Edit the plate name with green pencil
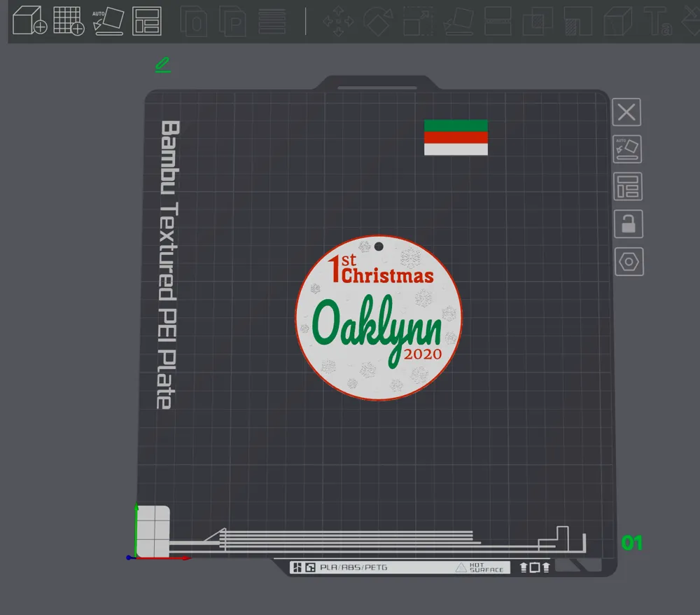This screenshot has height=615, width=700. pyautogui.click(x=163, y=64)
